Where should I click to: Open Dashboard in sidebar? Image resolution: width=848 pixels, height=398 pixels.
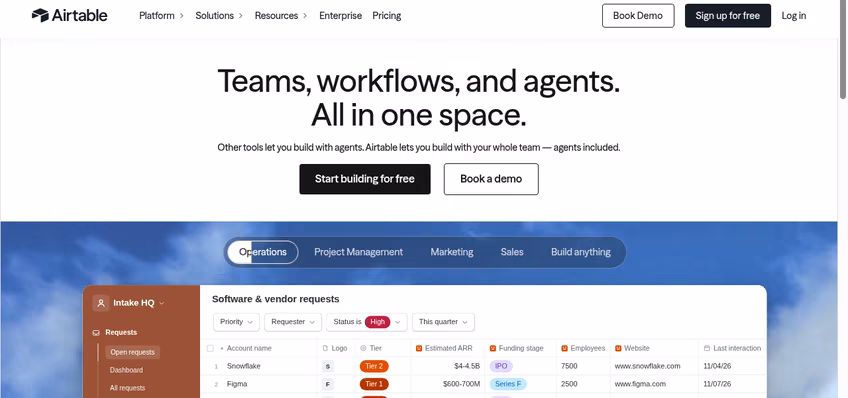[x=127, y=370]
